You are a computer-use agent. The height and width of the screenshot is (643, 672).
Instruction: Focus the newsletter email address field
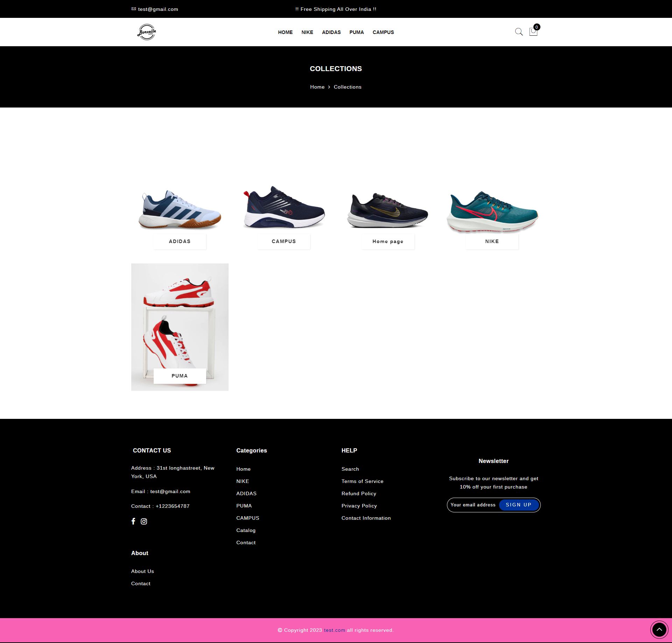pyautogui.click(x=473, y=505)
